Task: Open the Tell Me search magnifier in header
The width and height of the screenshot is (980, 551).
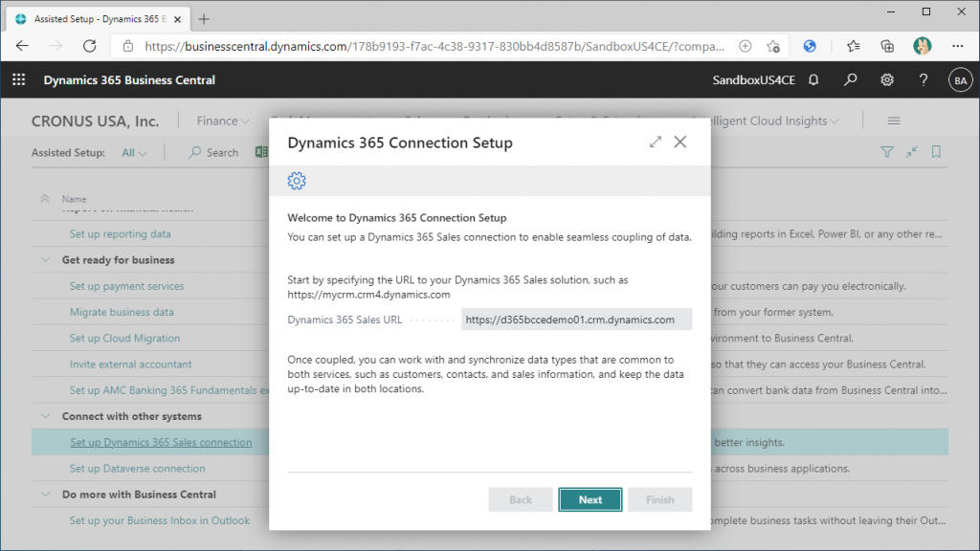Action: tap(850, 80)
